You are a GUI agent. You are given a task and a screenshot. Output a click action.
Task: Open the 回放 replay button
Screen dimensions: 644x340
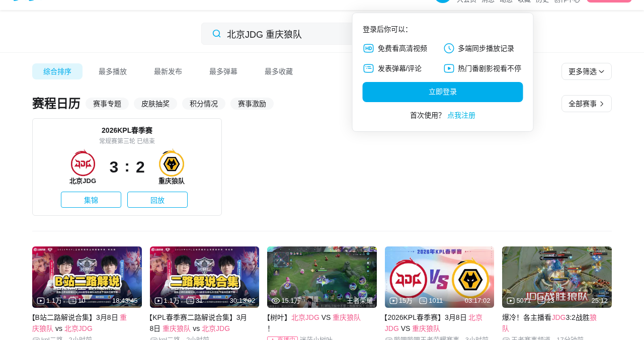pos(157,200)
